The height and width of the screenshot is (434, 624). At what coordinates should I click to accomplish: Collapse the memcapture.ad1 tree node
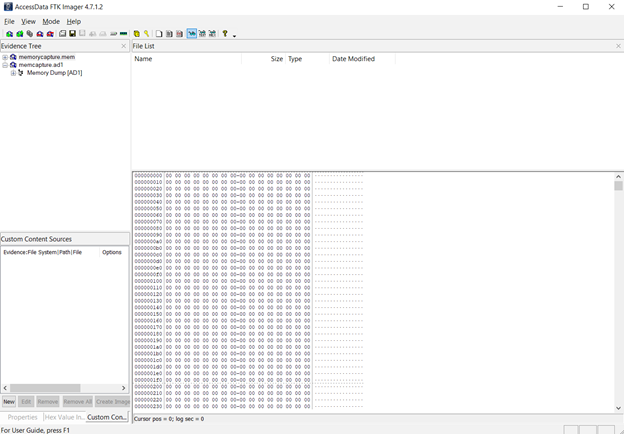click(5, 65)
